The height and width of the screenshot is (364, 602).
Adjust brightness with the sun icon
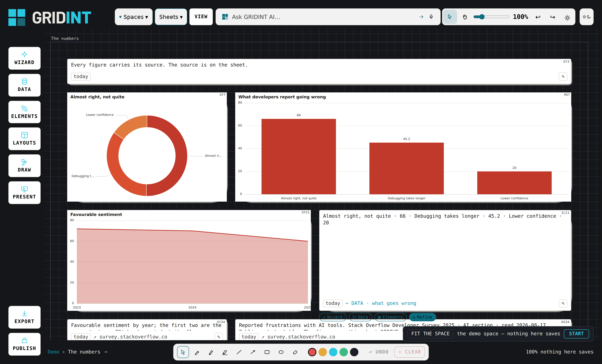click(x=567, y=17)
